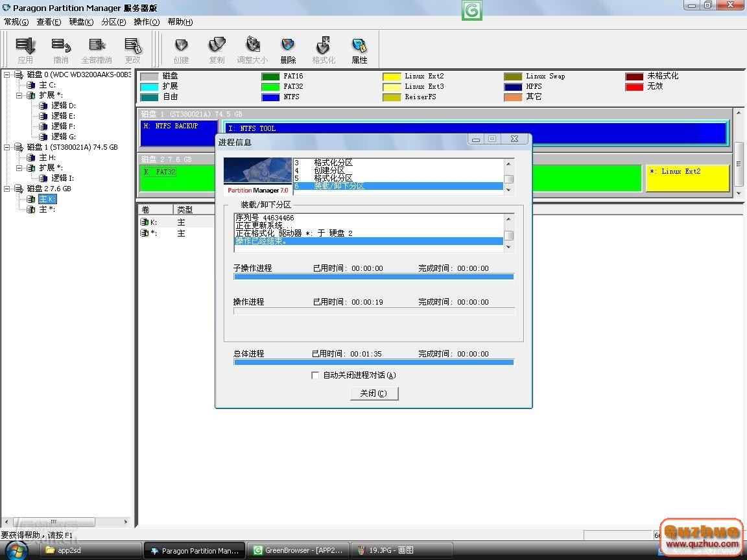Screen dimensions: 747x560
Task: Collapse the 磁盘 2 tree node
Action: [x=7, y=189]
